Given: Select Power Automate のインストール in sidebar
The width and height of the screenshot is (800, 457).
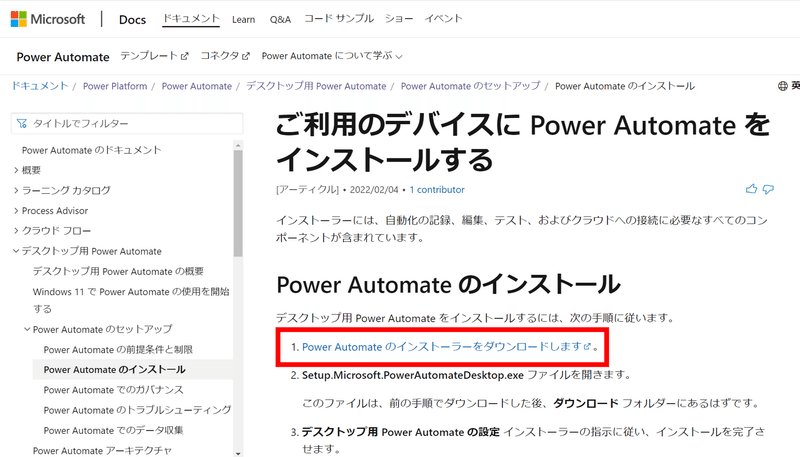Looking at the screenshot, I should (114, 369).
